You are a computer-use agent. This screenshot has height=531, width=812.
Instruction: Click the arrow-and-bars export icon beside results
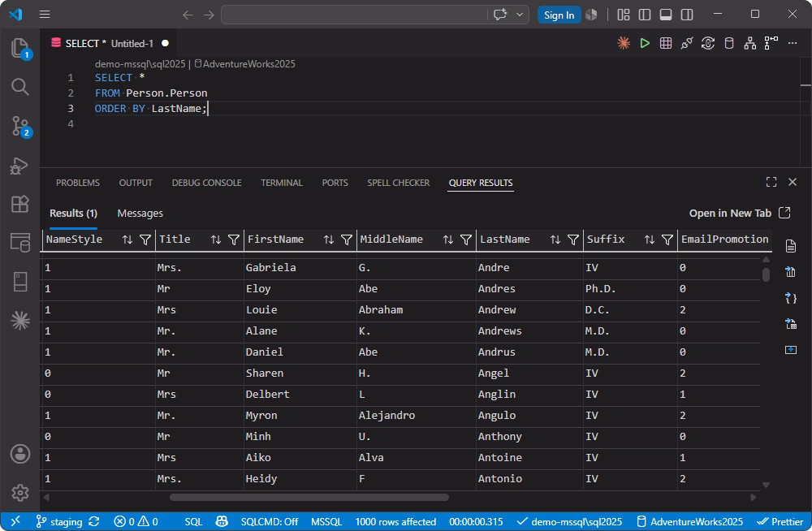791,272
